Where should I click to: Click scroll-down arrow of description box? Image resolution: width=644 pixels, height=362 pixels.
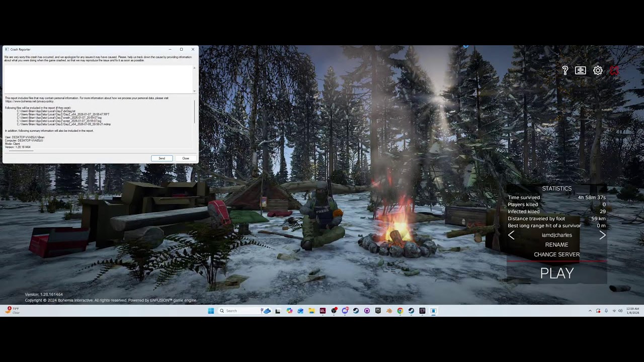[195, 92]
